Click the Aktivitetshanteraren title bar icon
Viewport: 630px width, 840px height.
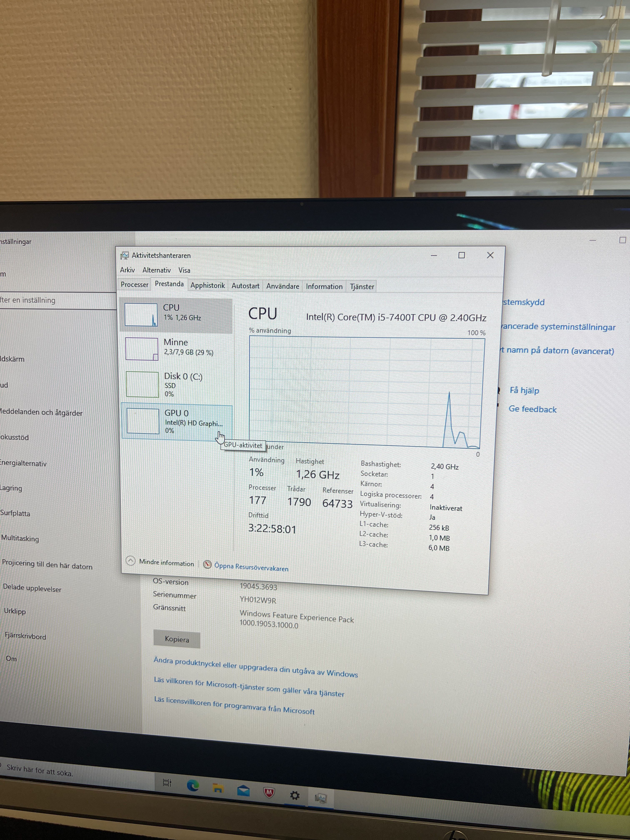pyautogui.click(x=125, y=256)
